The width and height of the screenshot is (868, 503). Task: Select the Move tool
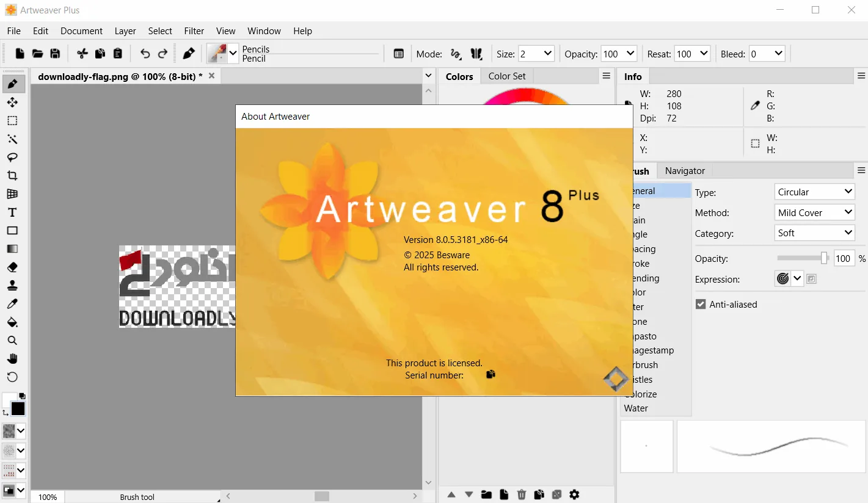(12, 102)
